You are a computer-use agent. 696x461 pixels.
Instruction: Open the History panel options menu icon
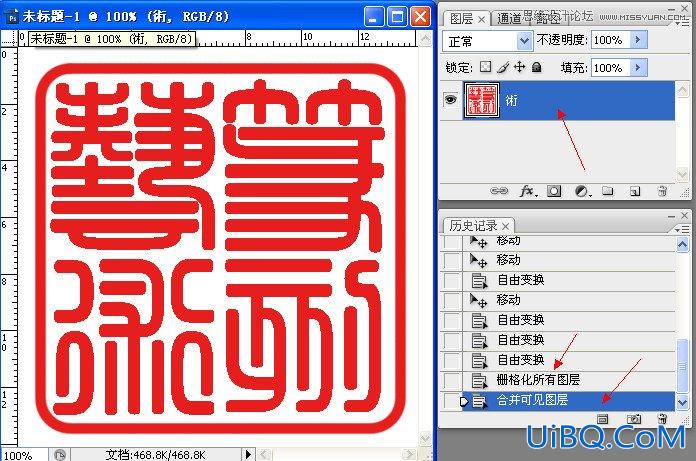click(x=681, y=229)
